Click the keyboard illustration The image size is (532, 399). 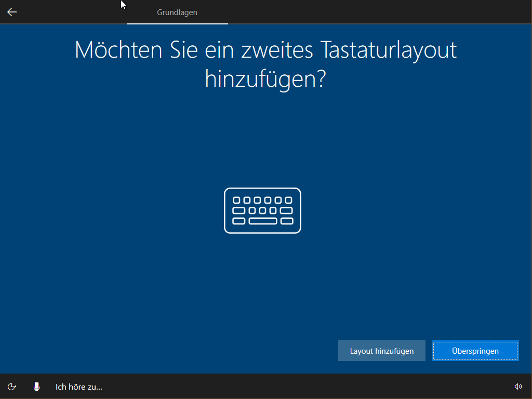tap(262, 211)
